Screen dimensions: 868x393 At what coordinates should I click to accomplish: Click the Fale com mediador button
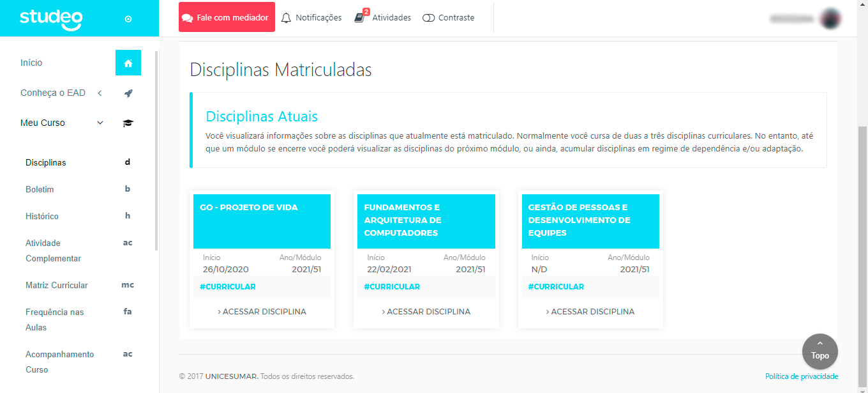tap(227, 17)
